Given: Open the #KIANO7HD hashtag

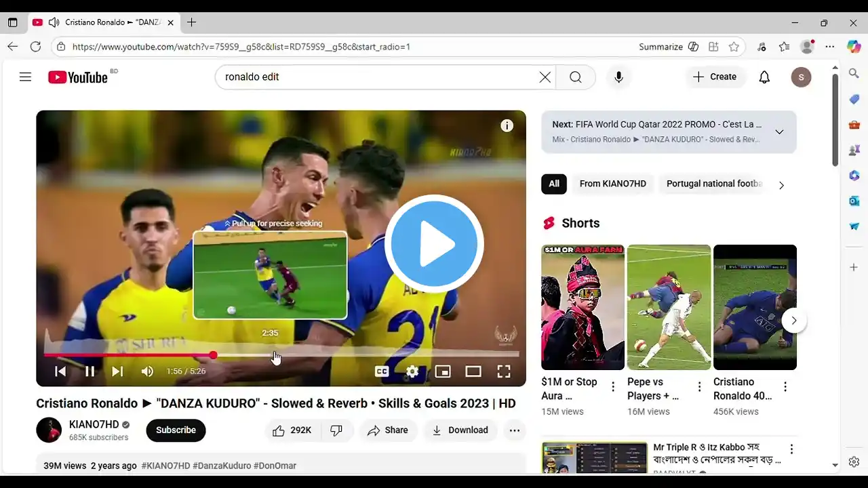Looking at the screenshot, I should 165,466.
